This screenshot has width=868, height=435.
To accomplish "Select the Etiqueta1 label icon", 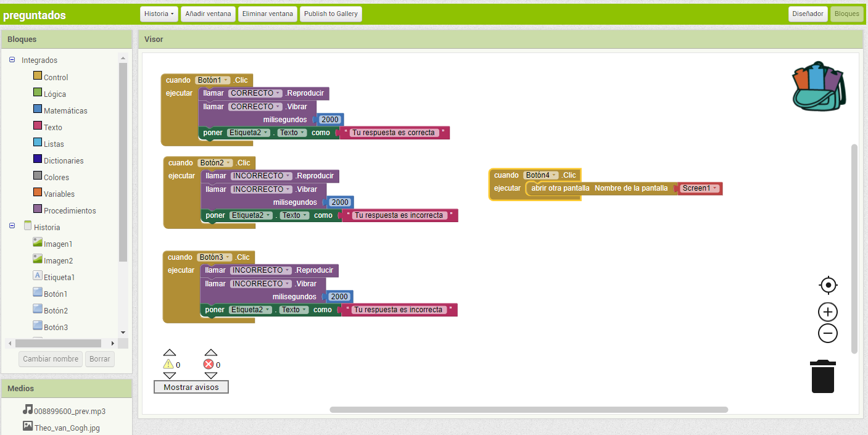I will tap(38, 276).
